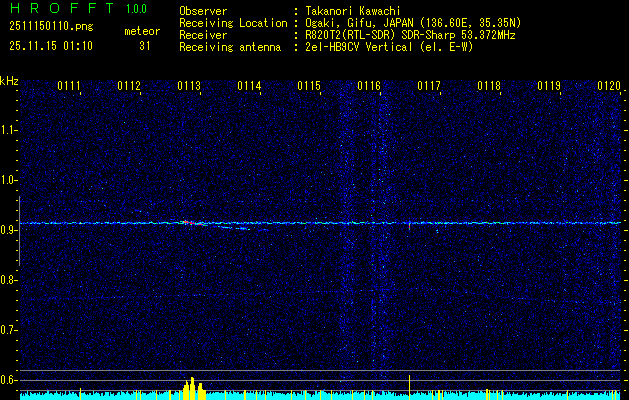Click the 1.1 frequency axis label
Image resolution: width=629 pixels, height=400 pixels.
click(8, 130)
